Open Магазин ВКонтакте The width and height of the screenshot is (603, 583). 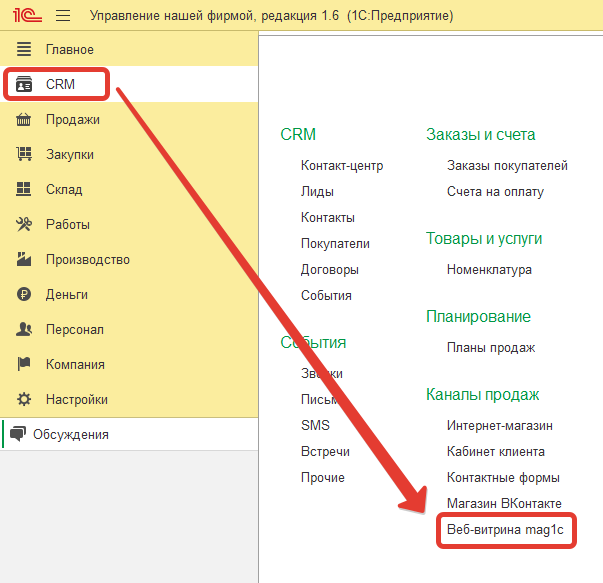504,503
